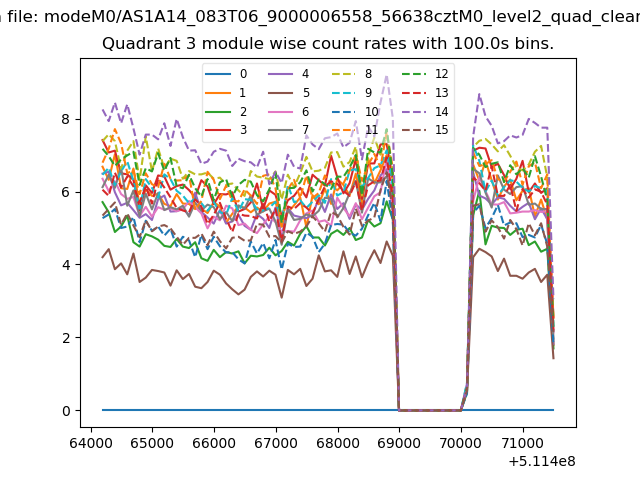This screenshot has height=480, width=640.
Task: Click the y-axis tick label 6
Action: tap(68, 192)
